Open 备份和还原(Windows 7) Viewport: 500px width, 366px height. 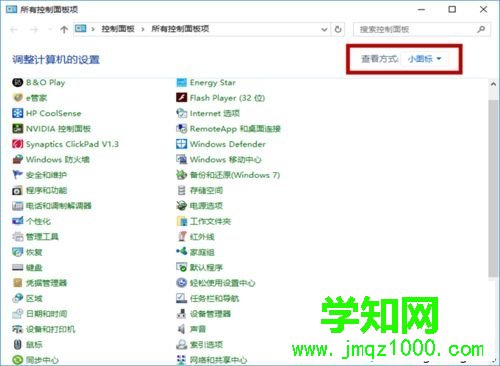click(235, 175)
